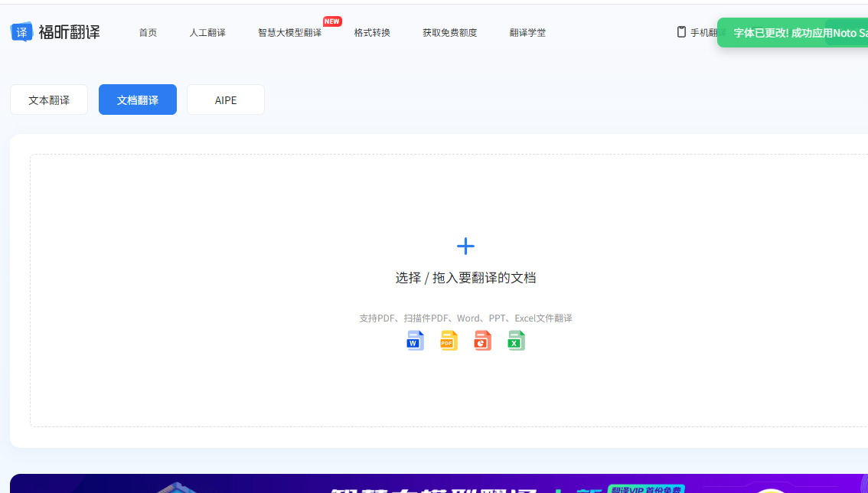Switch to the 文本翻译 tab
The height and width of the screenshot is (493, 868).
pos(48,100)
